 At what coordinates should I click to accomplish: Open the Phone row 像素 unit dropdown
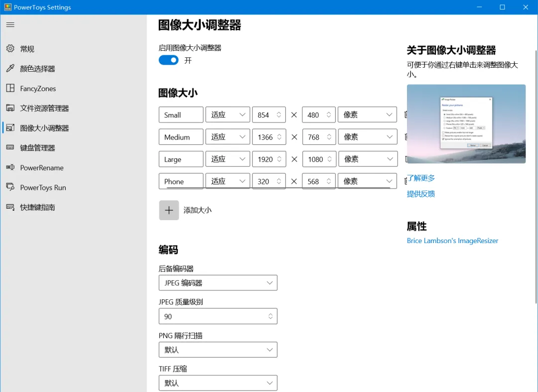tap(368, 181)
